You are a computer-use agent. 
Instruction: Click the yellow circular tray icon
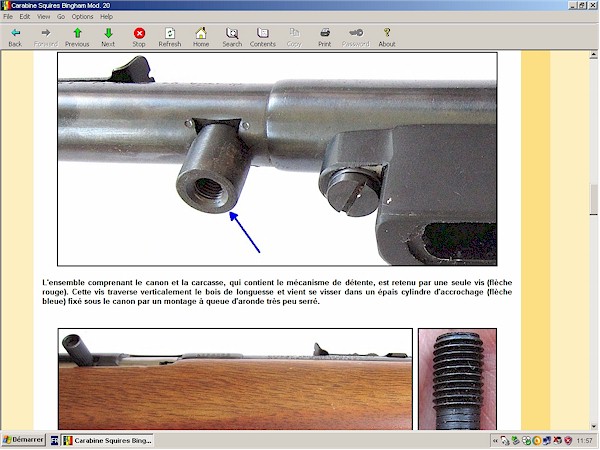[537, 440]
